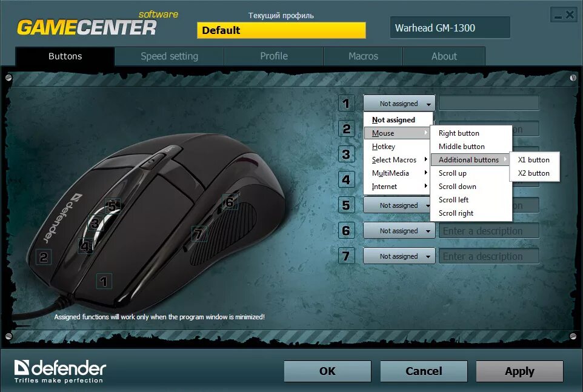Expand the Mouse submenu

tap(397, 133)
